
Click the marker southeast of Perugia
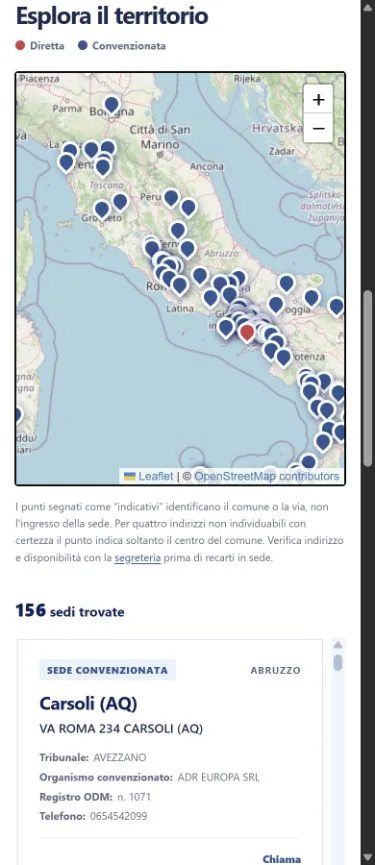point(188,207)
